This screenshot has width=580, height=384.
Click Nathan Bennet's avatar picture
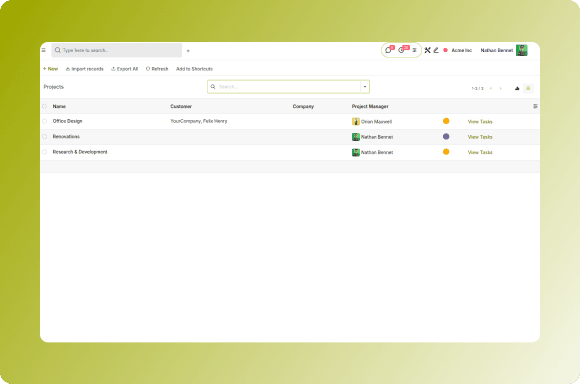pyautogui.click(x=522, y=50)
